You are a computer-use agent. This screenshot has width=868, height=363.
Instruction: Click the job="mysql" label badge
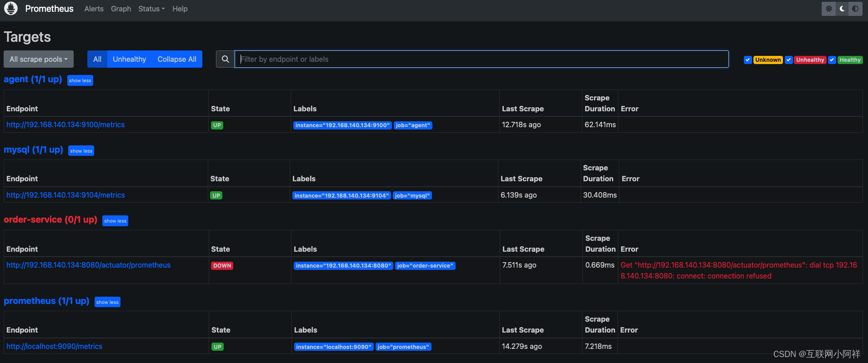tap(412, 196)
